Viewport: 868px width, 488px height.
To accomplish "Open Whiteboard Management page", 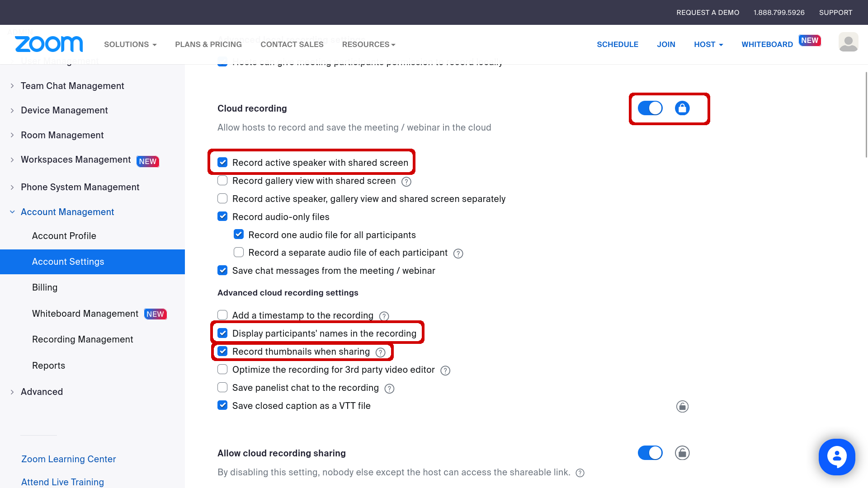I will point(85,314).
